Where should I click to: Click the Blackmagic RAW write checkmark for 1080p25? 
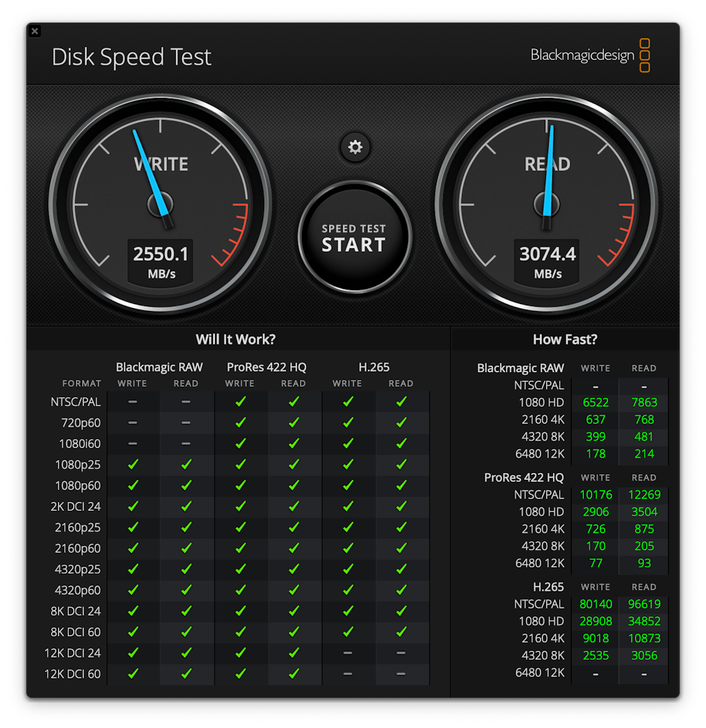point(132,465)
